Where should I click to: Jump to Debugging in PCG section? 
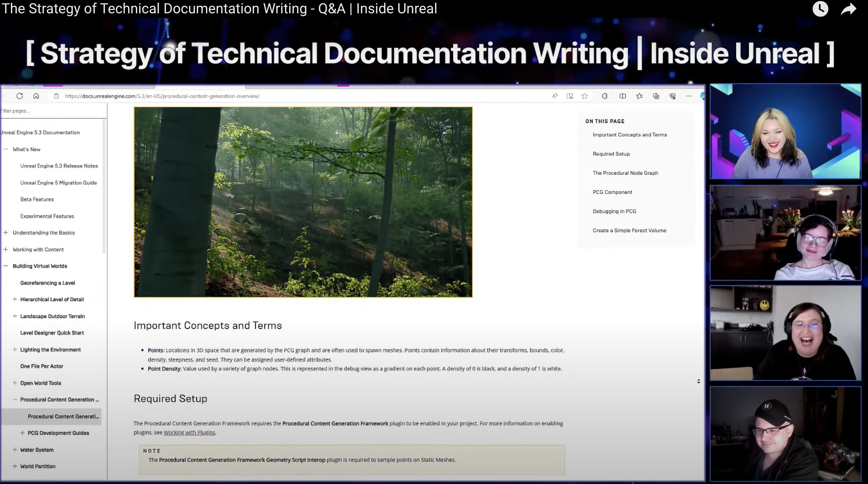click(x=614, y=211)
